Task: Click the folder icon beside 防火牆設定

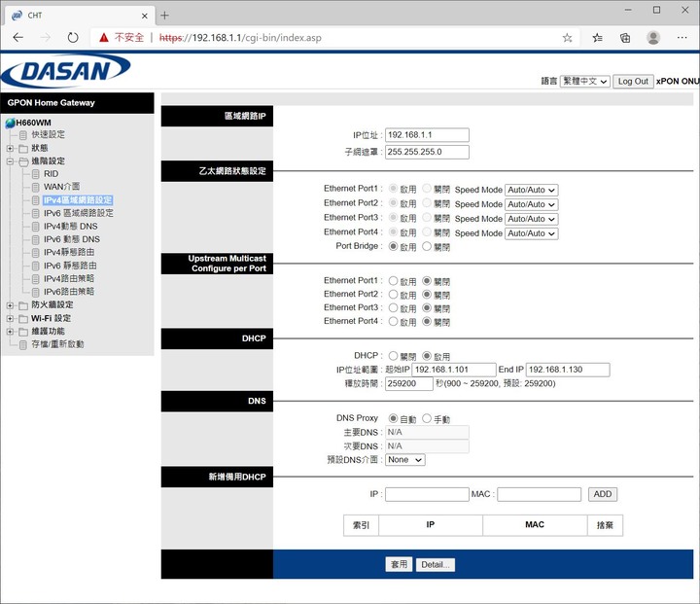Action: coord(23,305)
